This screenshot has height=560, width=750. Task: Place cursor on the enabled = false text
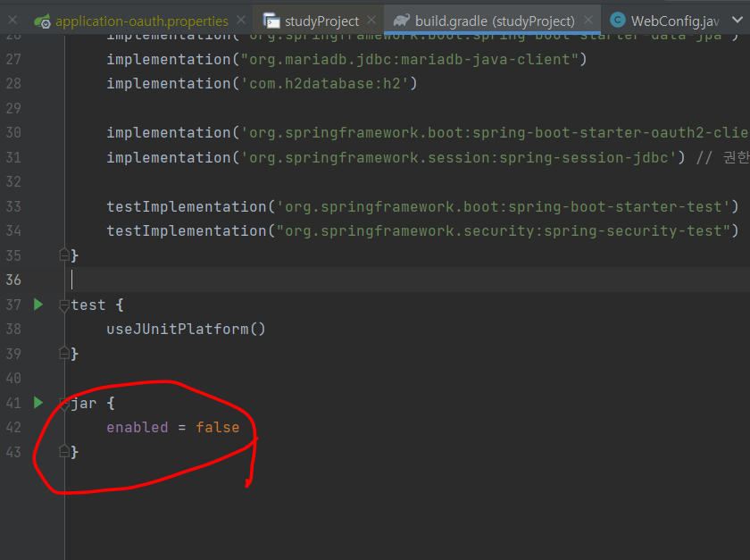pos(174,427)
